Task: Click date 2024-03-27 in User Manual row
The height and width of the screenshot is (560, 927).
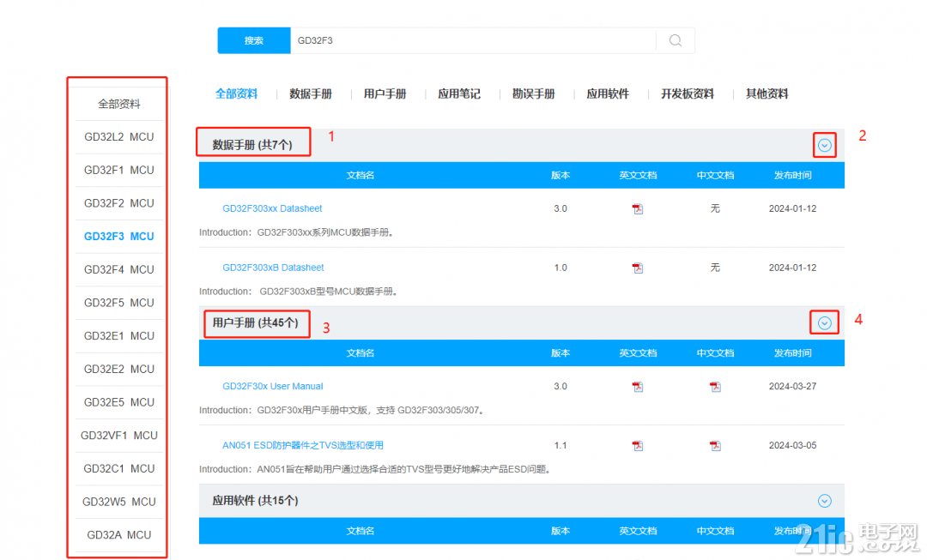Action: (x=792, y=386)
